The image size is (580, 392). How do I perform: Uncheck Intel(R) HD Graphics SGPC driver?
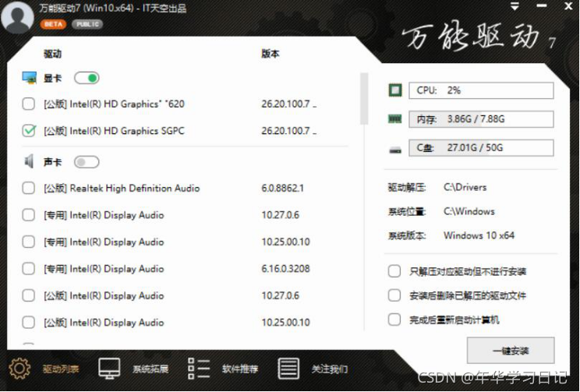(x=29, y=131)
